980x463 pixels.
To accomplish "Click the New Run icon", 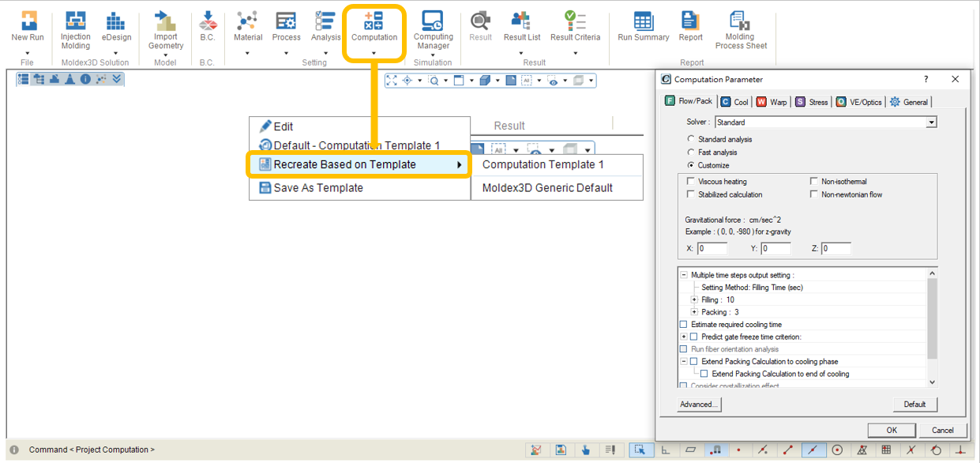I will [28, 21].
